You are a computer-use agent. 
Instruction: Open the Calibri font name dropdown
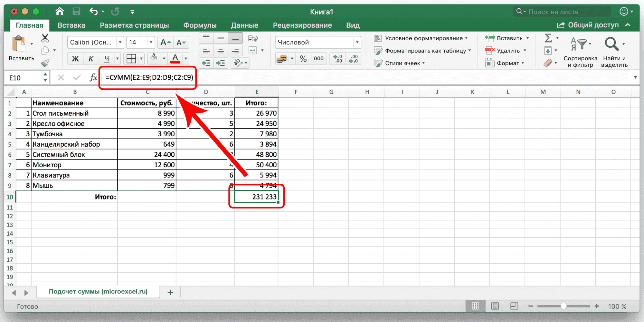click(x=120, y=43)
